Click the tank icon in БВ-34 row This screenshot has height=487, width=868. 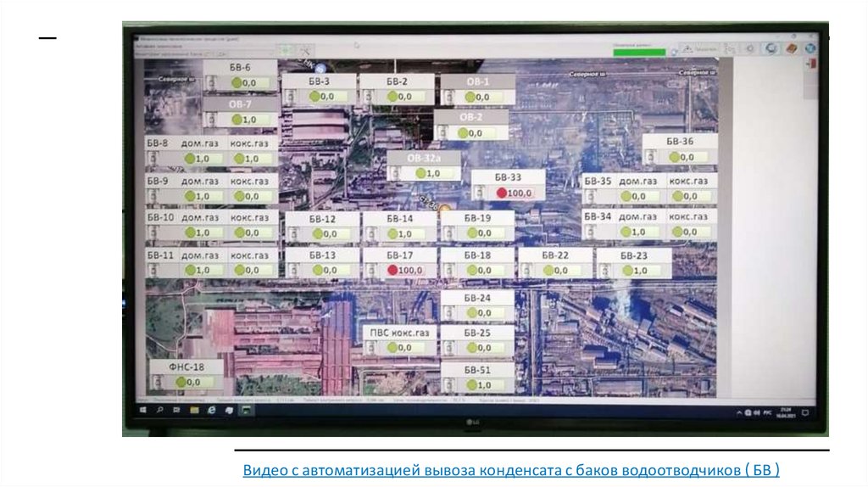click(591, 232)
